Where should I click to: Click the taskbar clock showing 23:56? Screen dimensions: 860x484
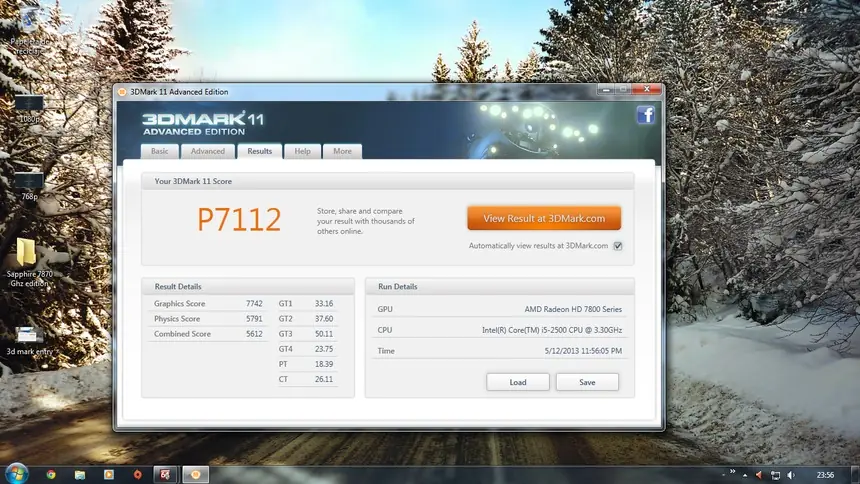(825, 475)
